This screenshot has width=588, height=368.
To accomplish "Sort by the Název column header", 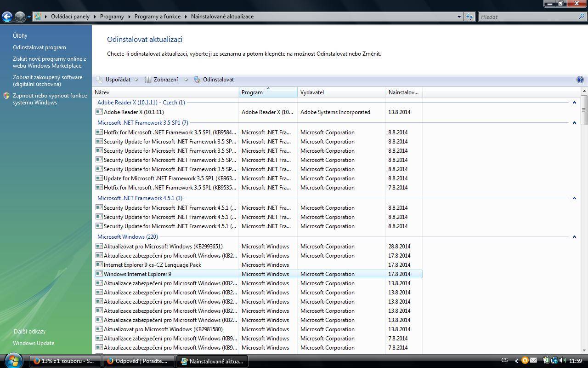I will (x=165, y=92).
